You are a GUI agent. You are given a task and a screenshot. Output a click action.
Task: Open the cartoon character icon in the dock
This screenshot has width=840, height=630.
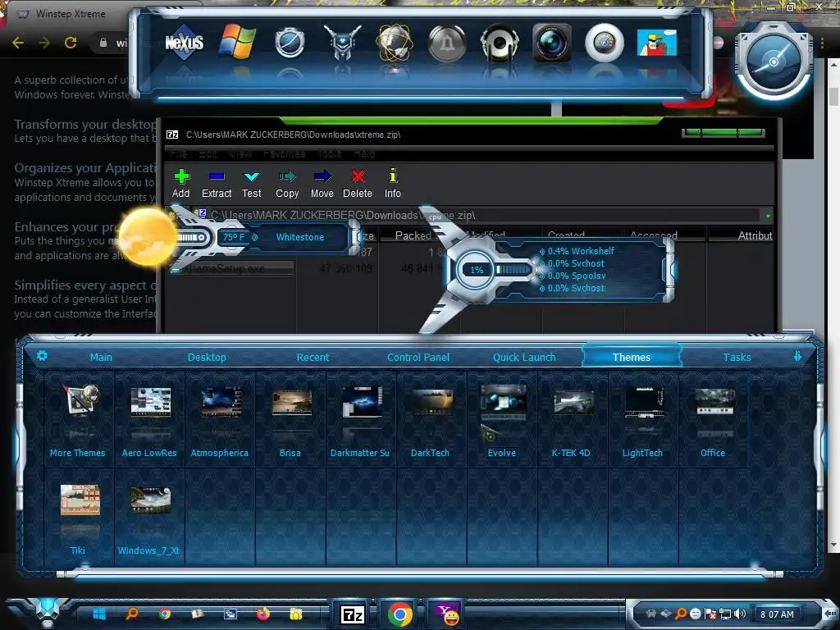pos(657,43)
